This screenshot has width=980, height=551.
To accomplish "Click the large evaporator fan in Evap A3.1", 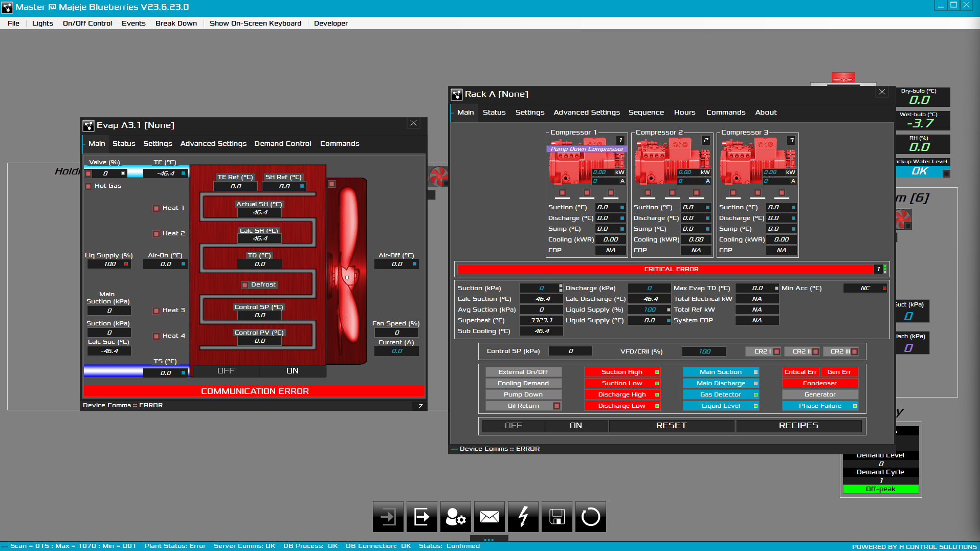I will 347,271.
